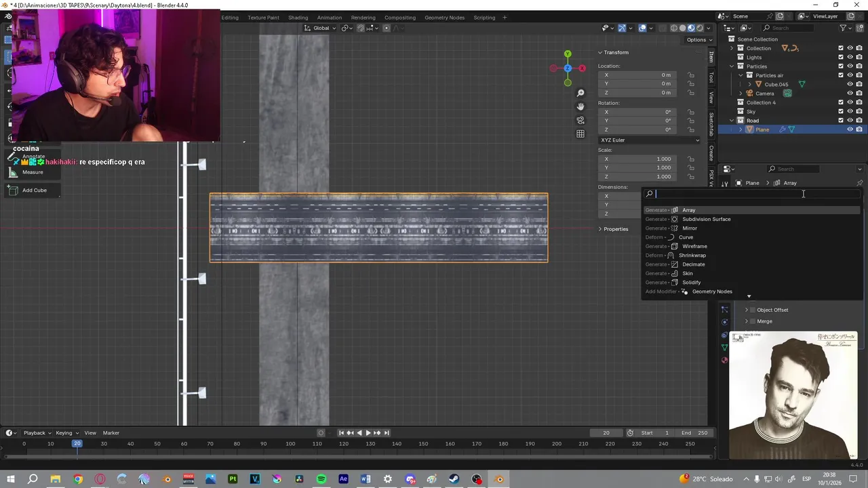Viewport: 868px width, 488px height.
Task: Click the hand pan view icon
Action: [x=580, y=106]
